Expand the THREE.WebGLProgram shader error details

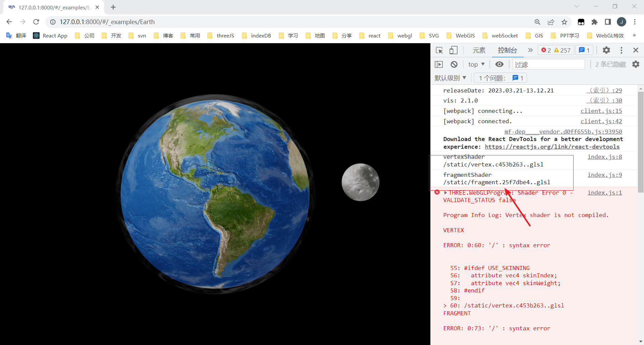[x=445, y=193]
